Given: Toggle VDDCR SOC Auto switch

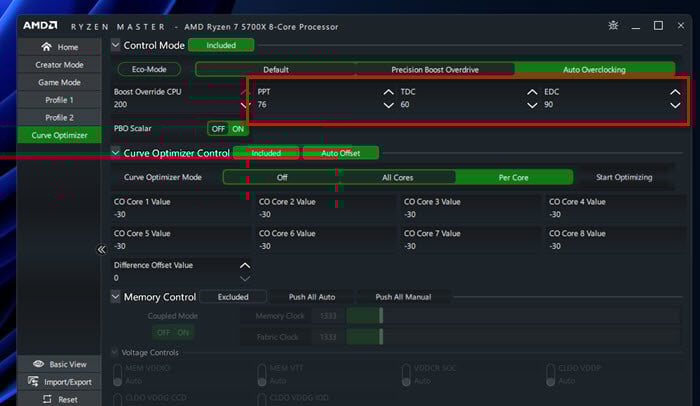Looking at the screenshot, I should (x=406, y=375).
